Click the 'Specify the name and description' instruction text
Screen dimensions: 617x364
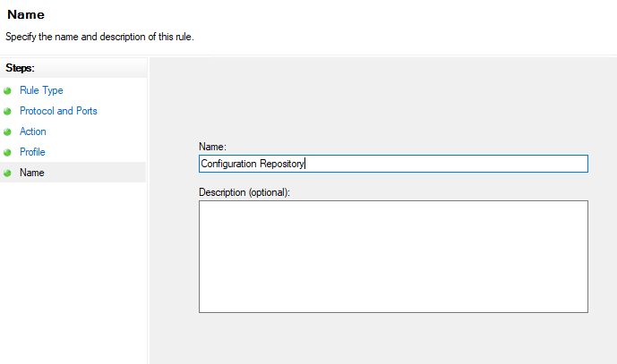99,37
